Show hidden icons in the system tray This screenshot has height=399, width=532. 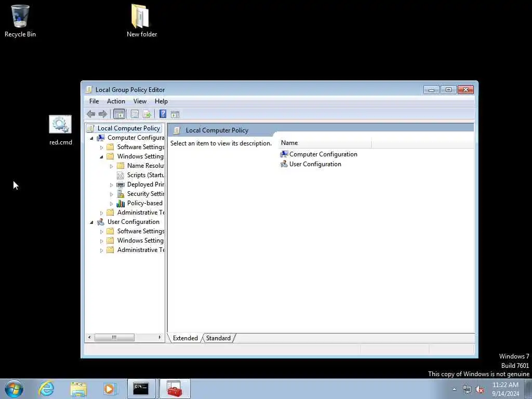click(x=454, y=390)
